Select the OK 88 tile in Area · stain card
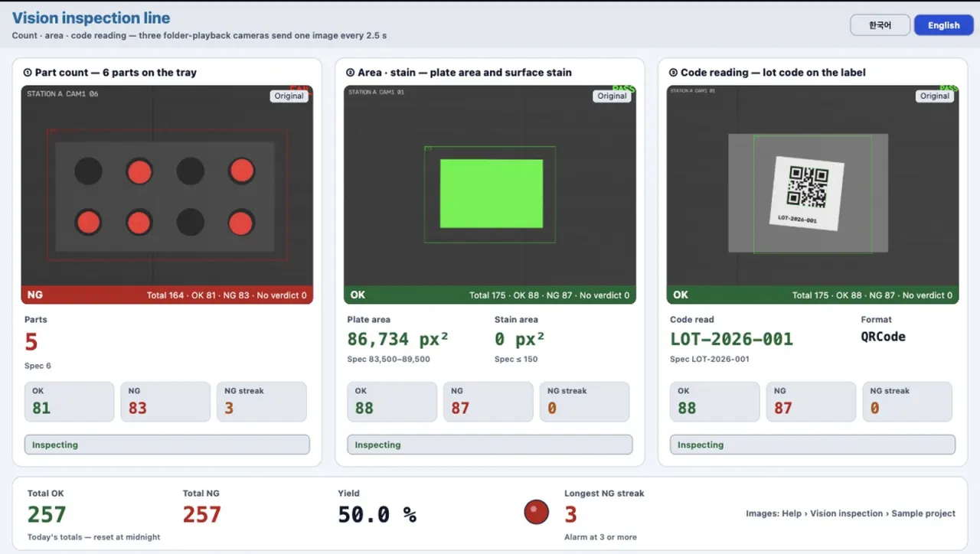Viewport: 980px width, 554px height. coord(393,402)
